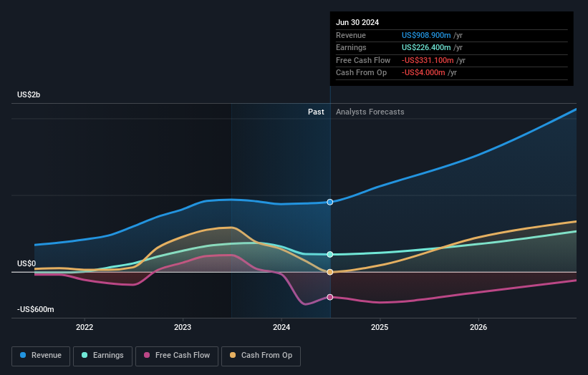Click the Earnings row label in tooltip

[351, 47]
